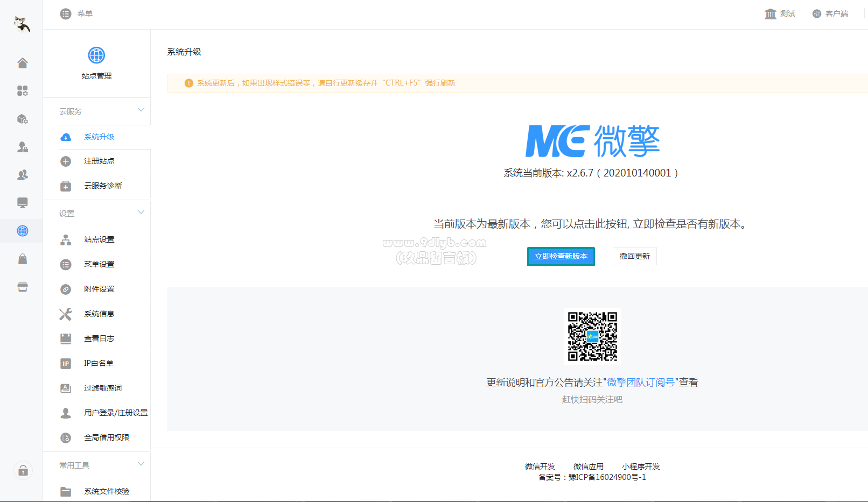
Task: Click the sitemap icon beside 站点设置
Action: [66, 240]
